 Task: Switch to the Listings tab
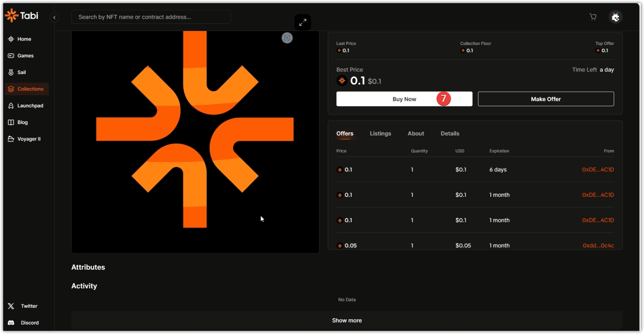tap(380, 134)
